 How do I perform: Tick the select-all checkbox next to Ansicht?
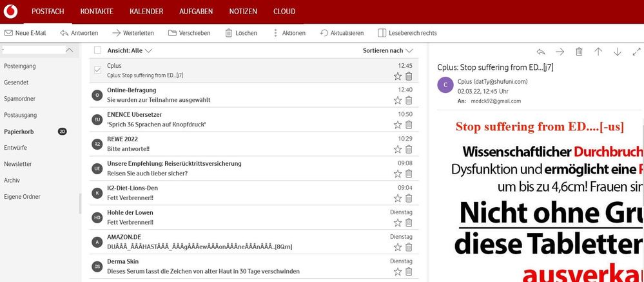(97, 50)
